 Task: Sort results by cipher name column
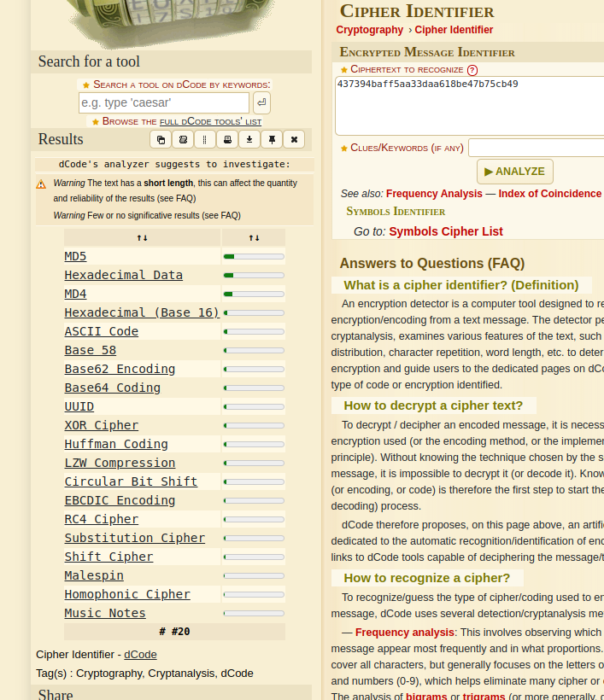[x=142, y=238]
